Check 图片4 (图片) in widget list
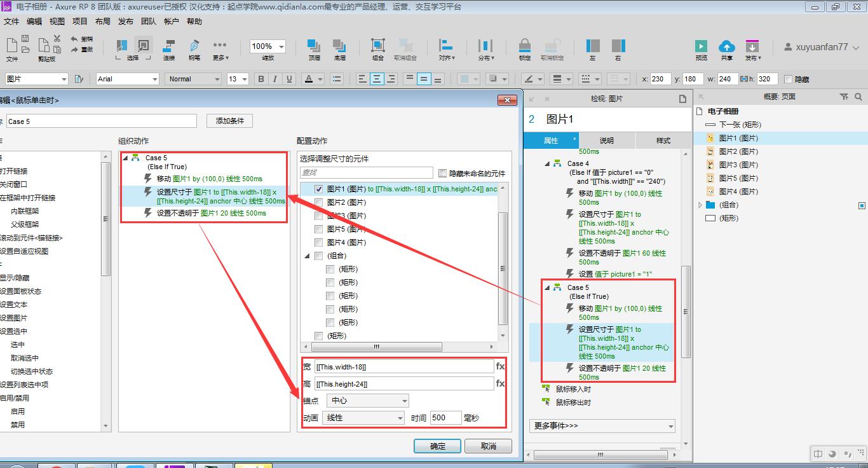Screen dimensions: 868x468 [x=319, y=242]
